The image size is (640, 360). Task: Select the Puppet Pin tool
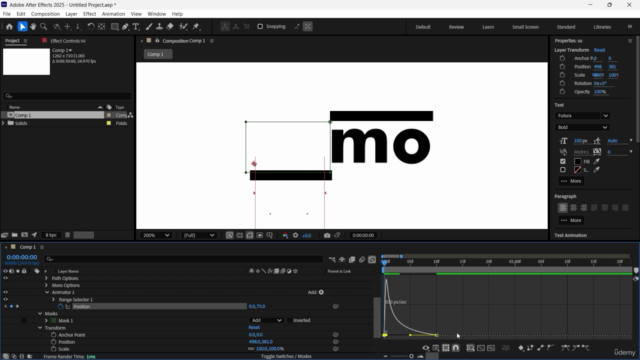click(x=196, y=27)
